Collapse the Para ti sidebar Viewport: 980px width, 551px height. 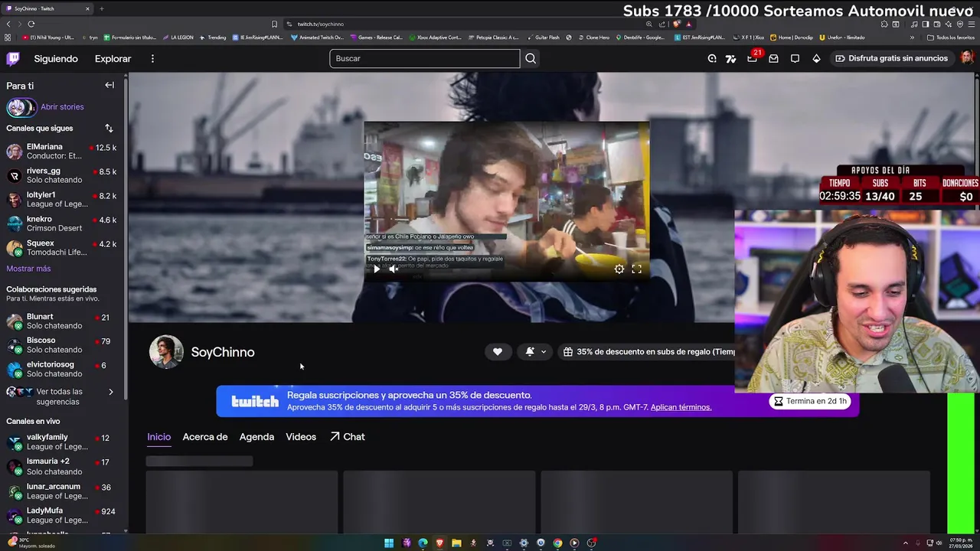(x=109, y=86)
